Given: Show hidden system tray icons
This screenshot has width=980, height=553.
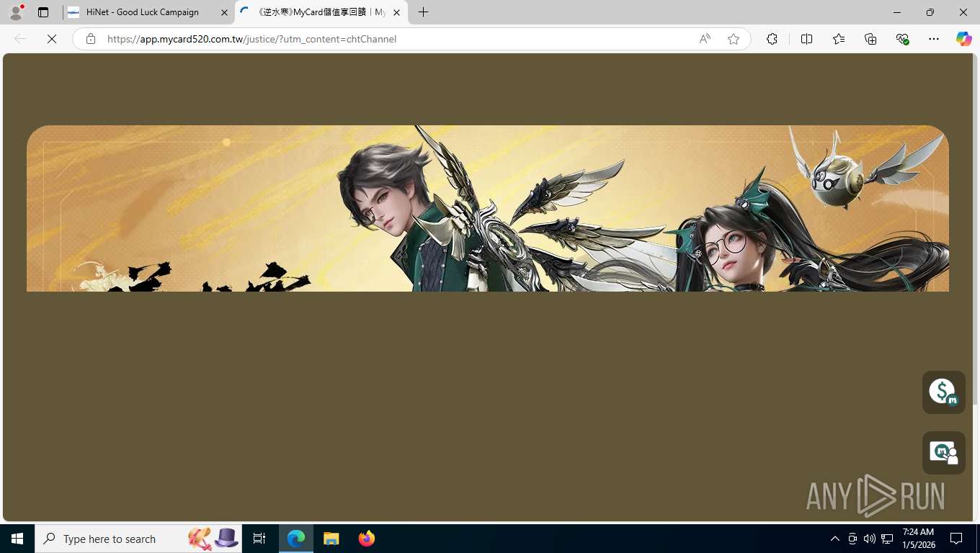Looking at the screenshot, I should click(x=835, y=539).
